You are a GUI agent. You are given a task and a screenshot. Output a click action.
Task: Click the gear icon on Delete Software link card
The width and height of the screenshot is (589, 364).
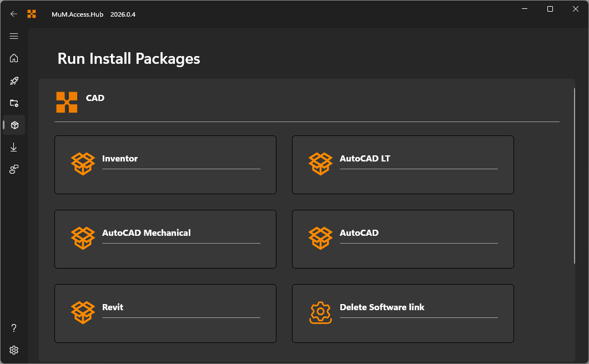click(320, 312)
